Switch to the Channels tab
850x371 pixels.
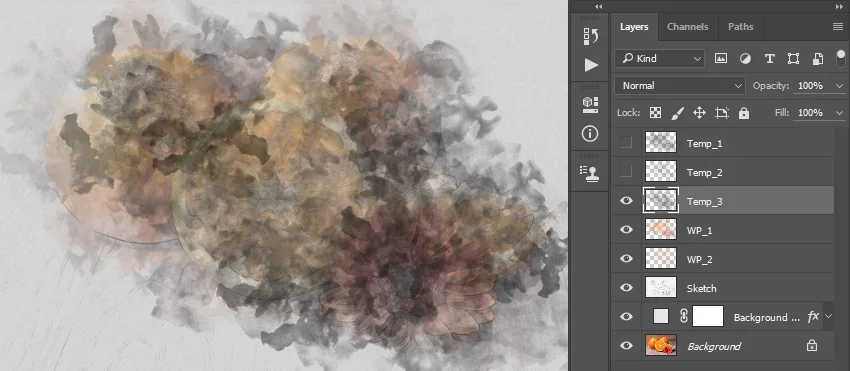687,27
